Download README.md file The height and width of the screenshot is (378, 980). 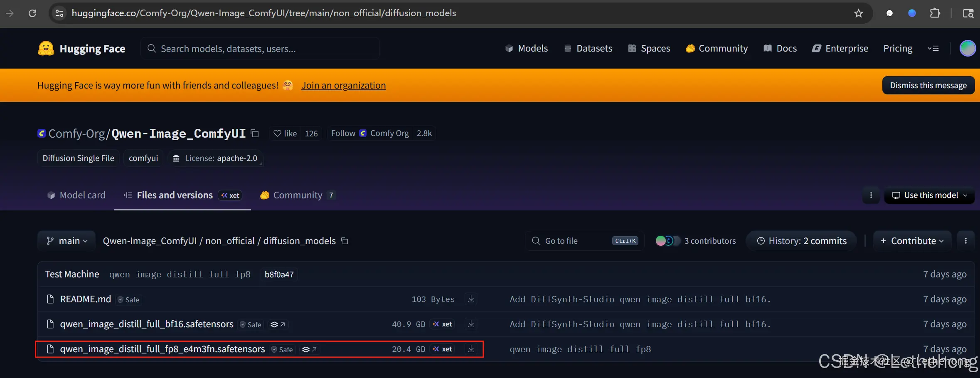471,299
